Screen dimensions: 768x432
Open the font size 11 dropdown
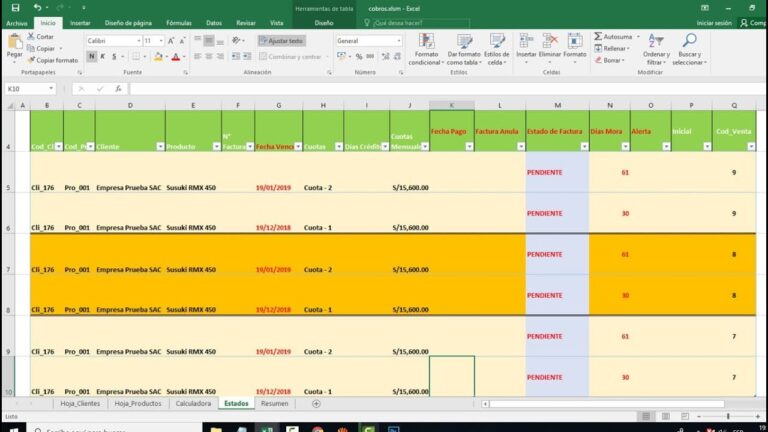click(x=161, y=41)
